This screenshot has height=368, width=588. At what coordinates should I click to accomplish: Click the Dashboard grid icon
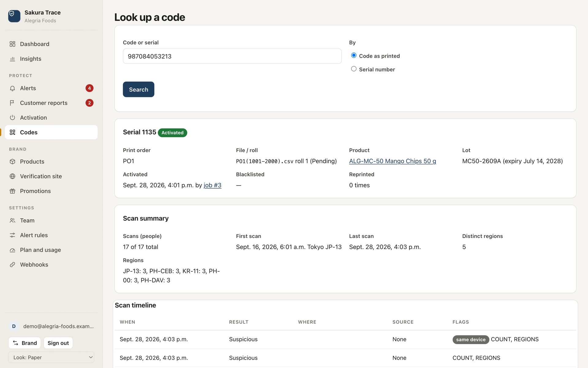click(x=12, y=44)
